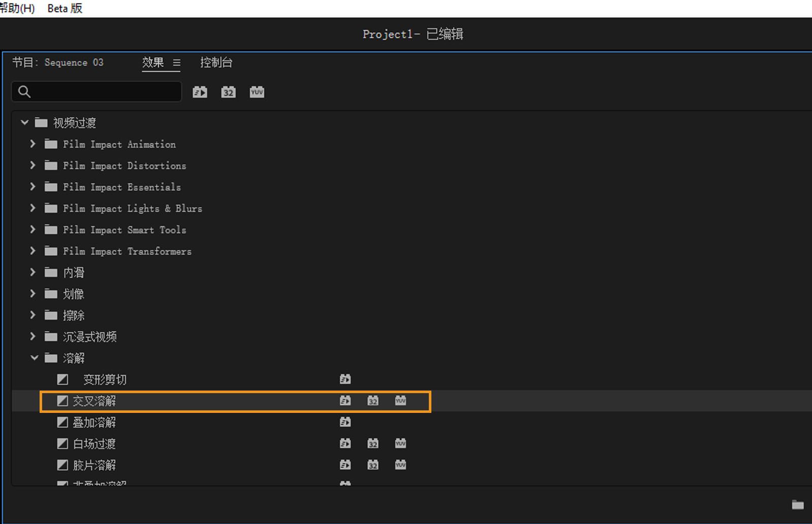Screen dimensions: 812x524
Task: Click the transition icon beside 变形剪切
Action: (x=62, y=379)
